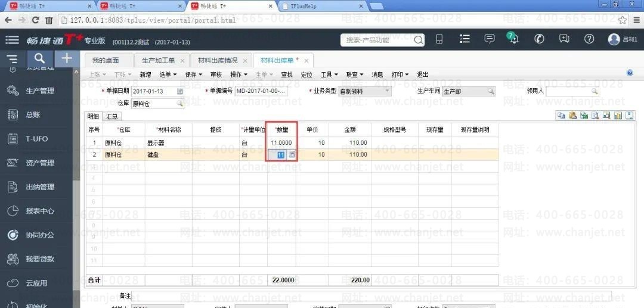The width and height of the screenshot is (644, 308).
Task: Click the 消息 toolbar button
Action: coord(377,74)
